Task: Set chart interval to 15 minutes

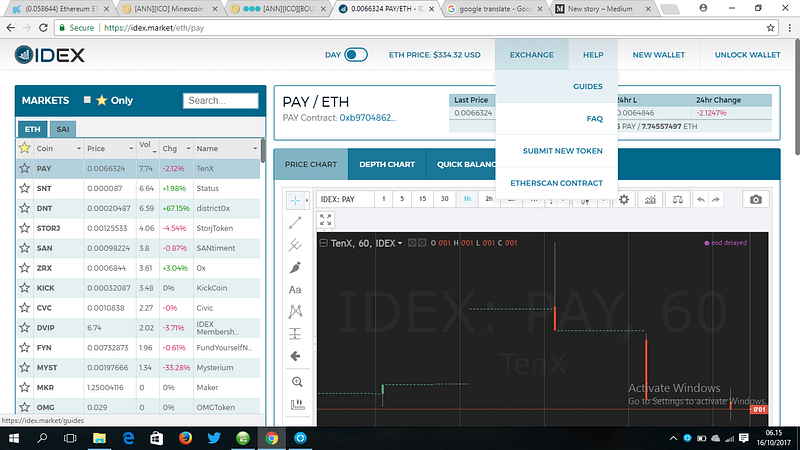Action: tap(422, 199)
